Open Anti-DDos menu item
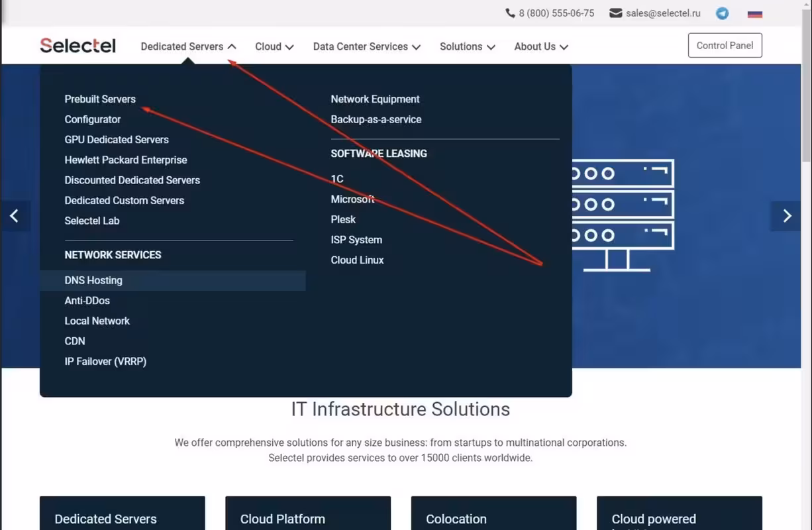812x530 pixels. point(87,301)
